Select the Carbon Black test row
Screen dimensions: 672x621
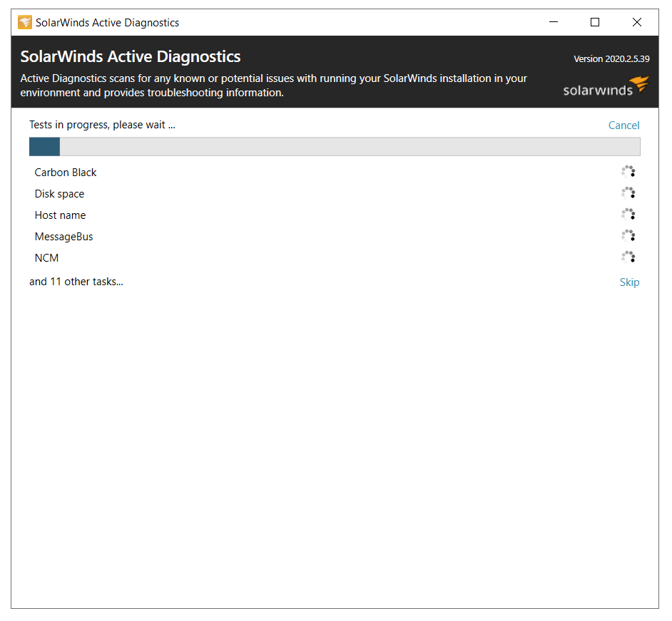point(335,172)
